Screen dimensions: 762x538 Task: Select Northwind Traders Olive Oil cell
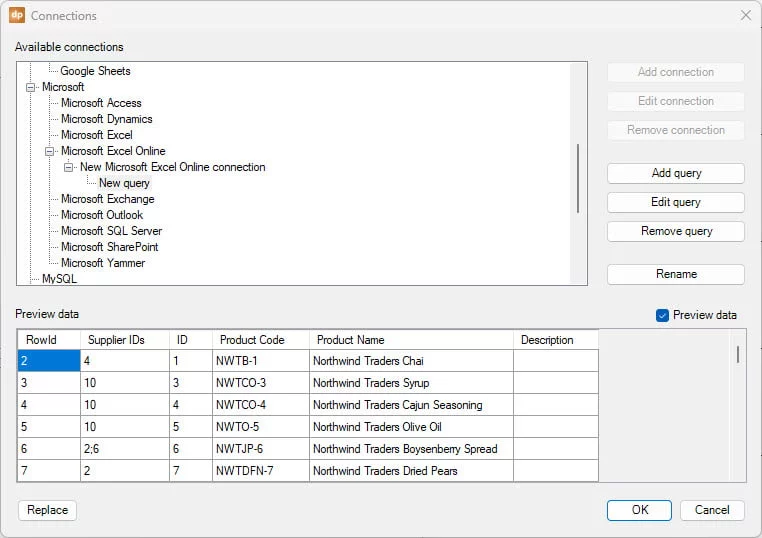(x=411, y=427)
